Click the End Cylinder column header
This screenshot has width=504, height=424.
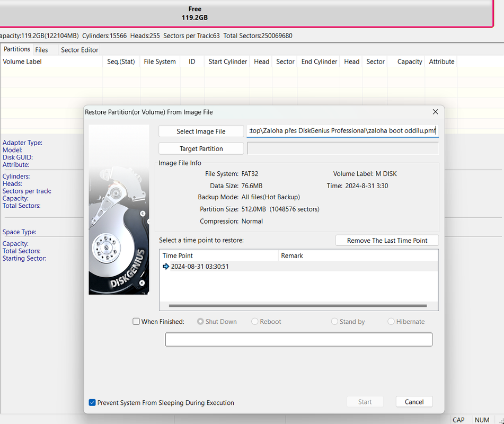(x=319, y=61)
